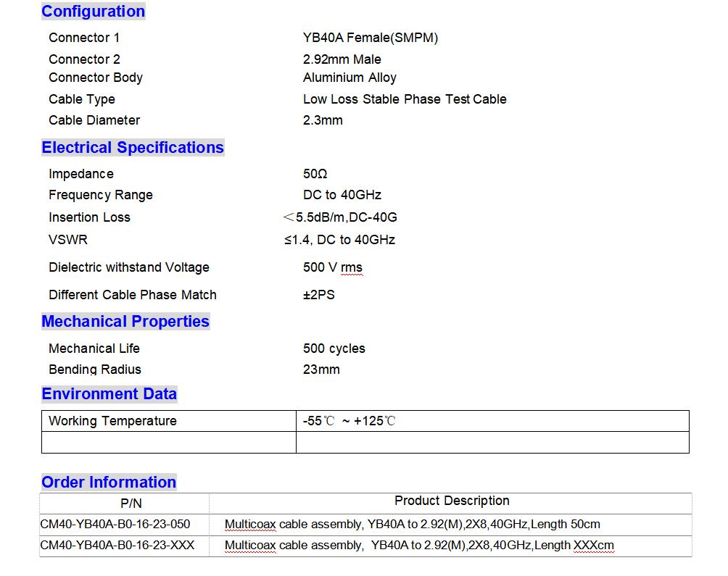Screen dimensions: 728x576
Task: Select the 'DC to 40GHz' frequency value
Action: [x=342, y=195]
